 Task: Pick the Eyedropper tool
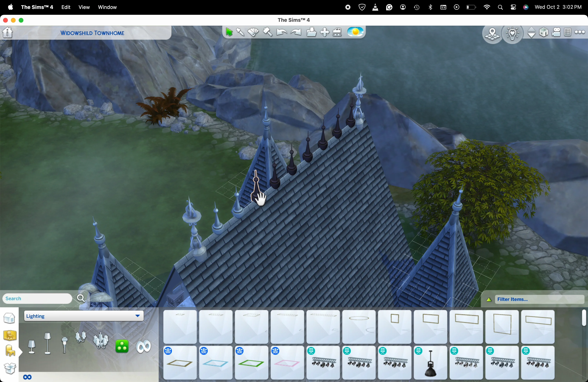[x=240, y=32]
